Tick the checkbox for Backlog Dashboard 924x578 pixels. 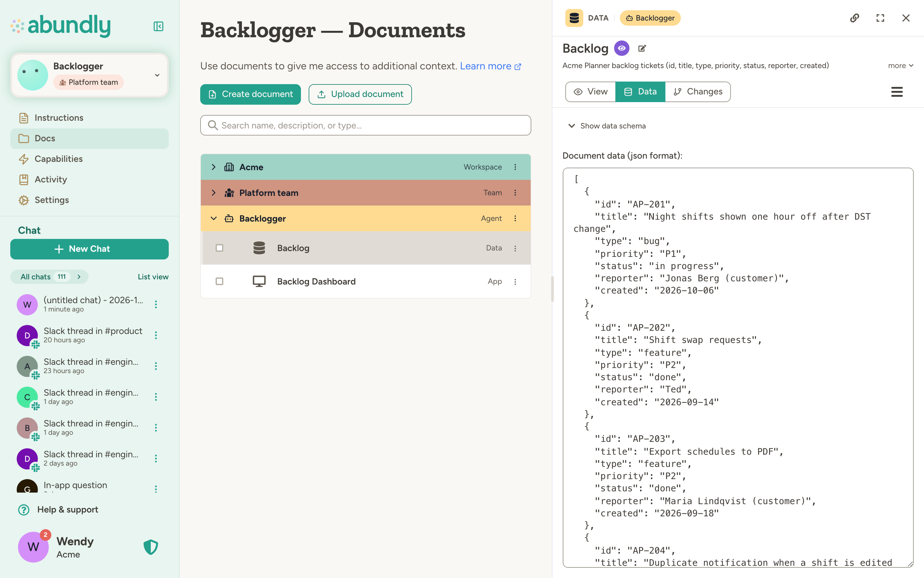[x=219, y=281]
